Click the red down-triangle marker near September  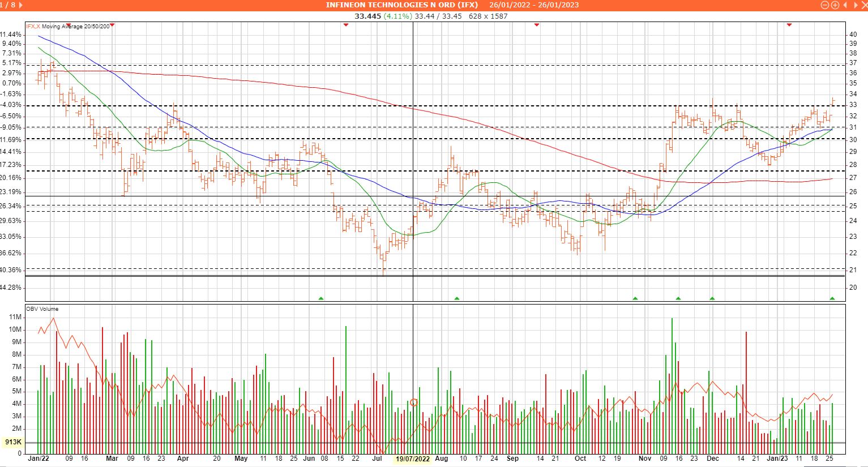536,25
